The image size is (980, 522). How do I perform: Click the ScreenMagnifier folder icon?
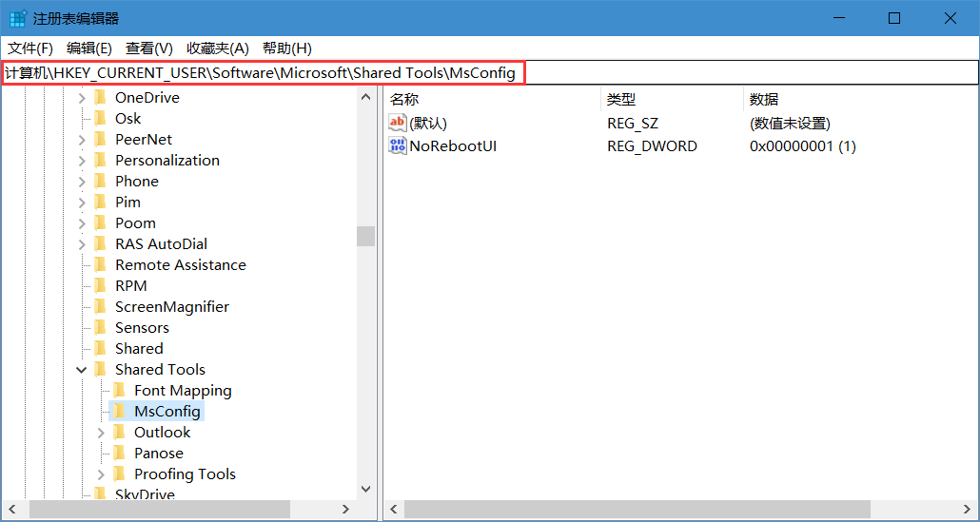coord(100,307)
